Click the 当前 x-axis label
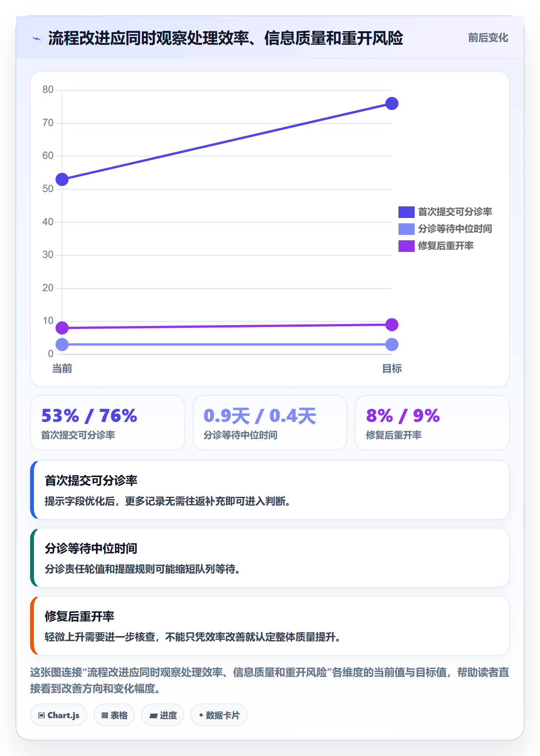The image size is (540, 756). (x=62, y=369)
